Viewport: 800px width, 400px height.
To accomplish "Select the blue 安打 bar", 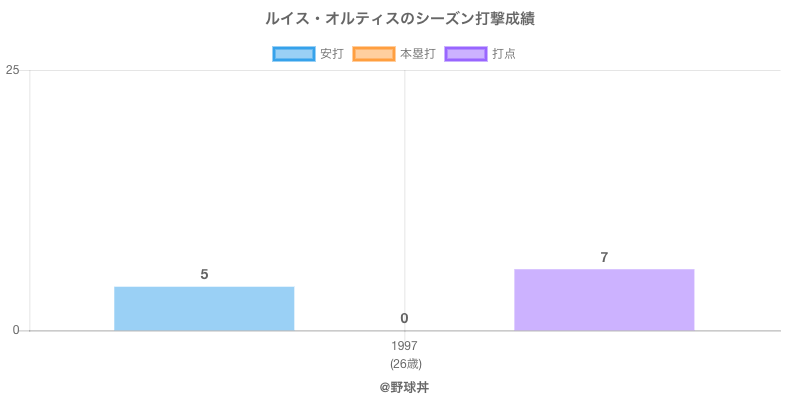I will point(204,309).
